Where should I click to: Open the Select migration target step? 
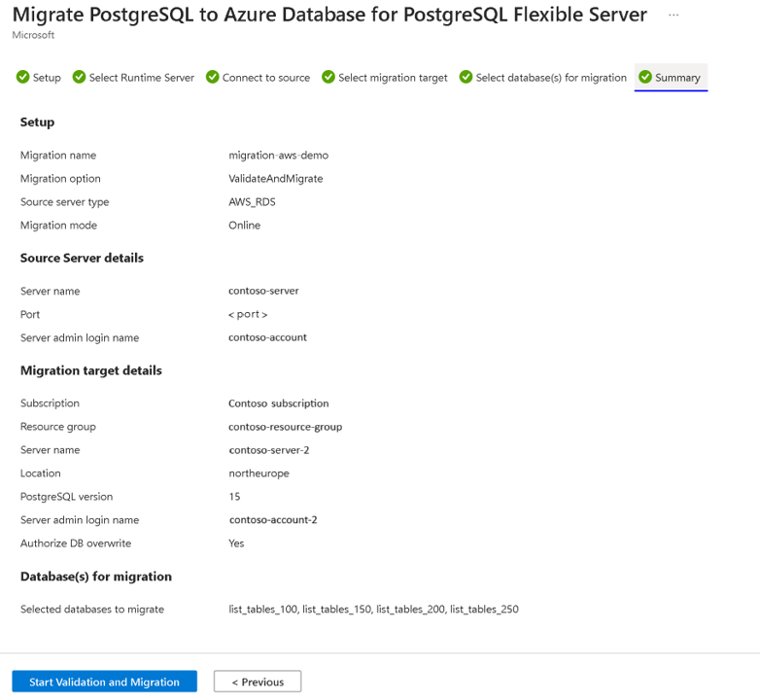click(x=385, y=78)
